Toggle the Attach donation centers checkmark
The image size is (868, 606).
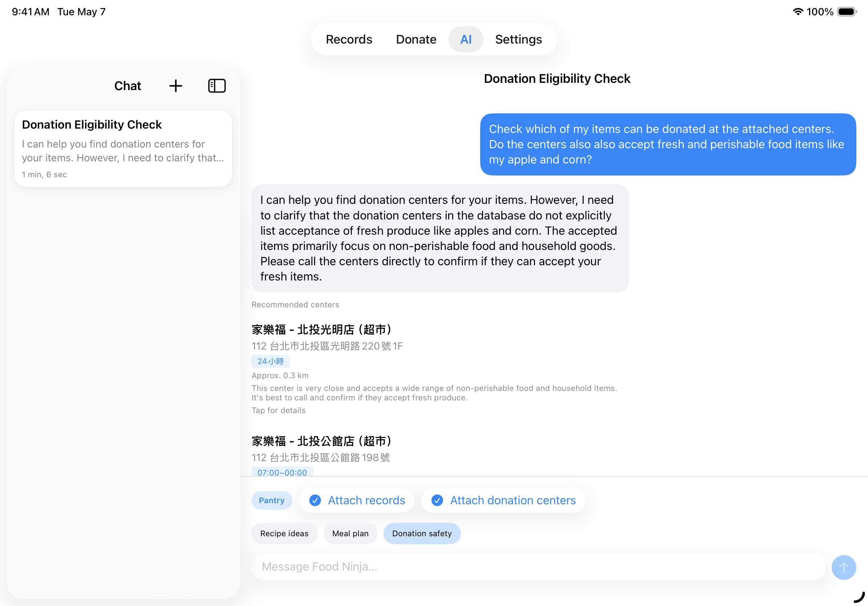click(x=437, y=500)
